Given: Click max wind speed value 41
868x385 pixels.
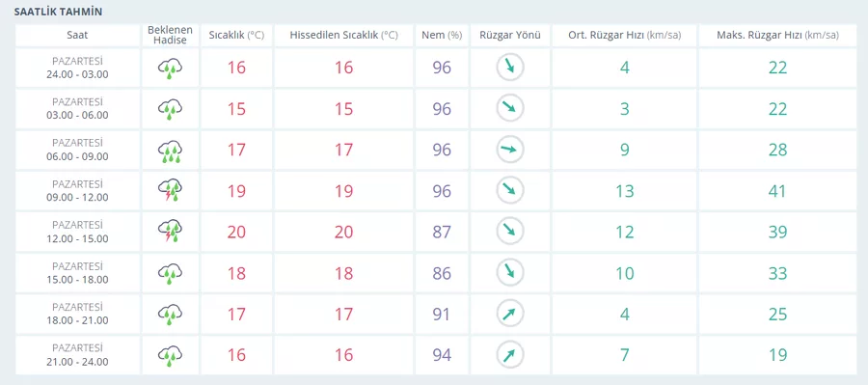Looking at the screenshot, I should click(777, 191).
